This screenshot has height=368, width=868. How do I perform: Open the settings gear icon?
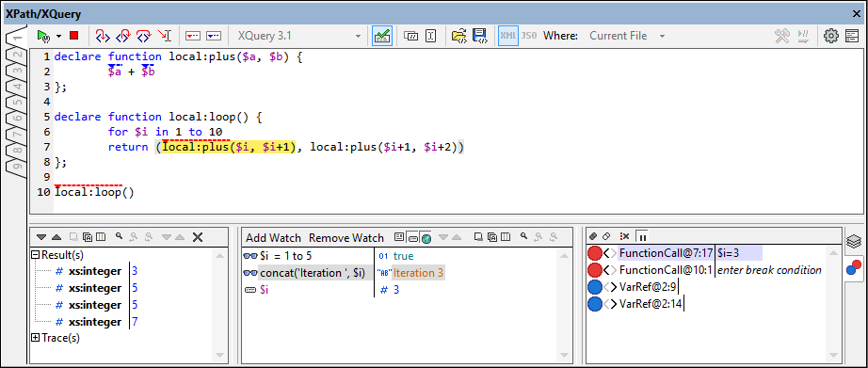831,36
